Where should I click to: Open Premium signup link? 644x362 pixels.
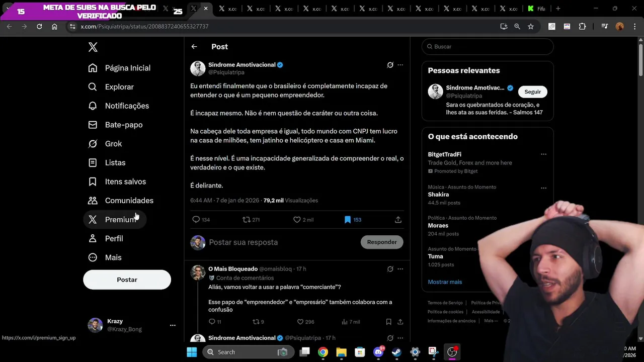coord(115,220)
